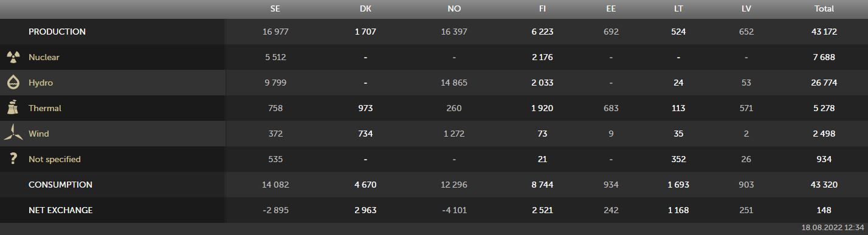
Task: Click the NET EXCHANGE row label
Action: 60,210
